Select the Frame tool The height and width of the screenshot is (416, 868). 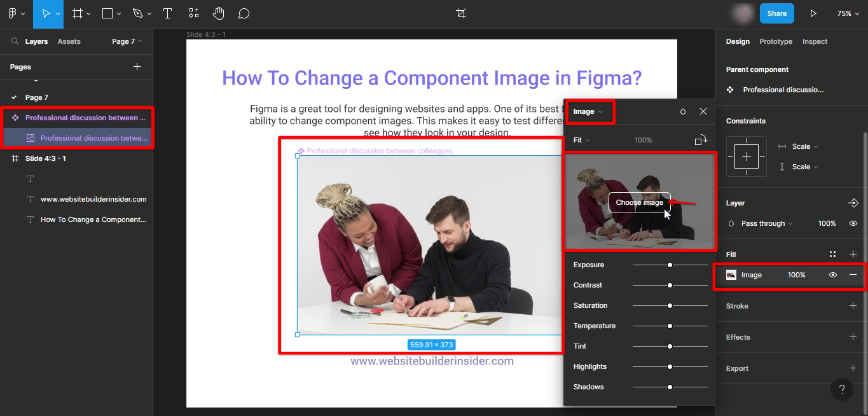(78, 13)
